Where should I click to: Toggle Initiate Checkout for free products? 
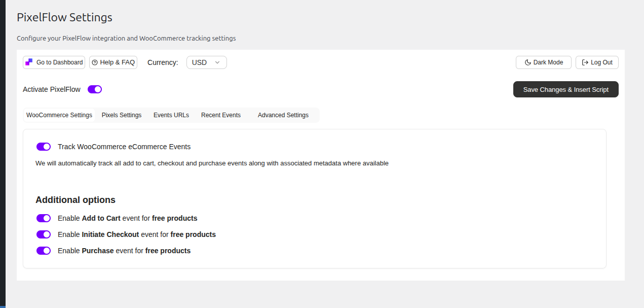pyautogui.click(x=44, y=234)
